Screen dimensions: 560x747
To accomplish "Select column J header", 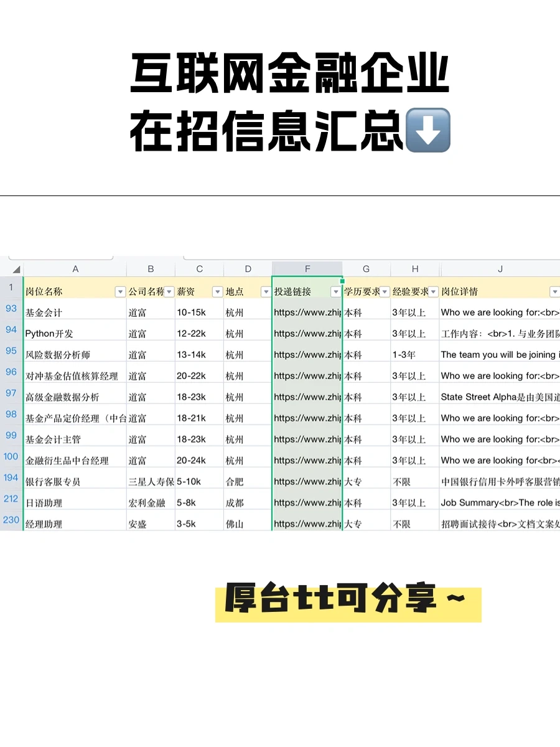I will pyautogui.click(x=500, y=268).
